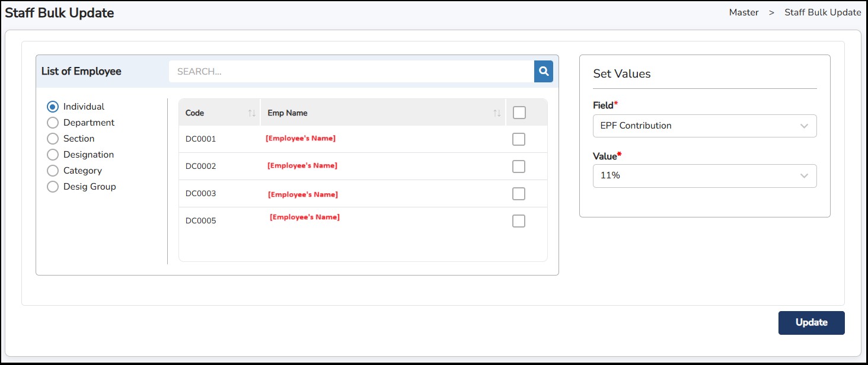
Task: Tick the checkbox for DC0003 row
Action: point(519,194)
